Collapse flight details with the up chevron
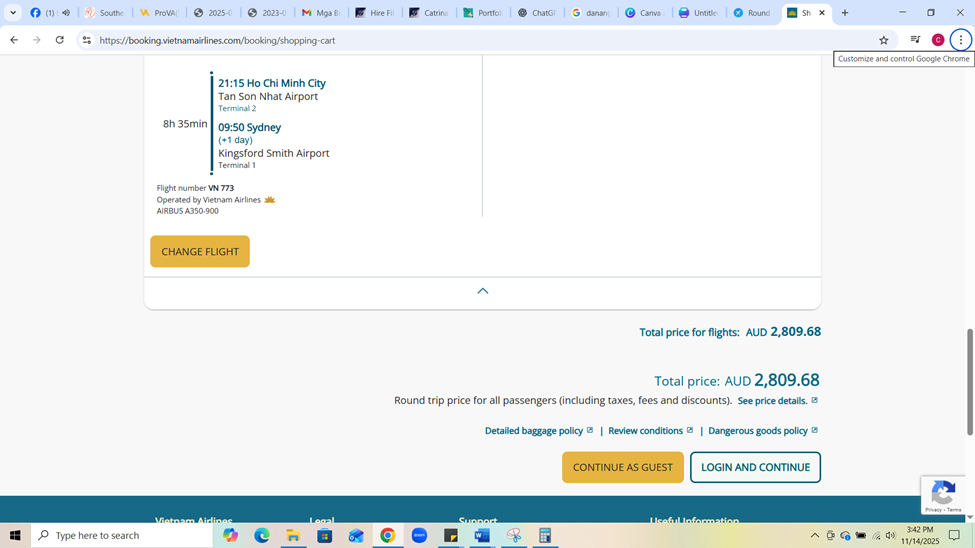The image size is (975, 548). pos(483,291)
